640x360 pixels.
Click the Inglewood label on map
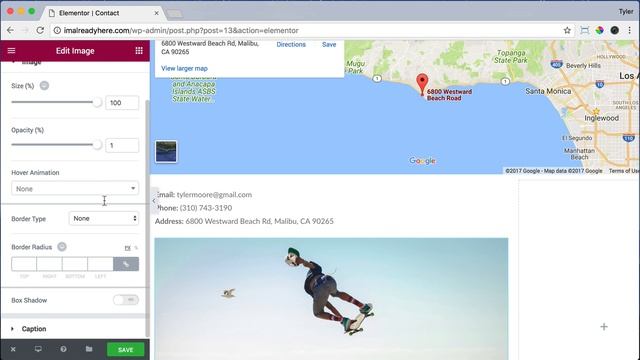(x=601, y=118)
